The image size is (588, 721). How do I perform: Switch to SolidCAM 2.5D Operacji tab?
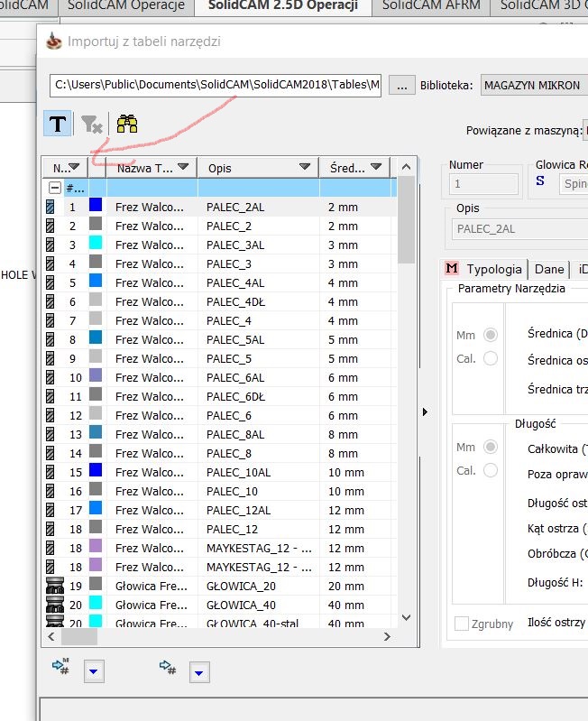283,6
